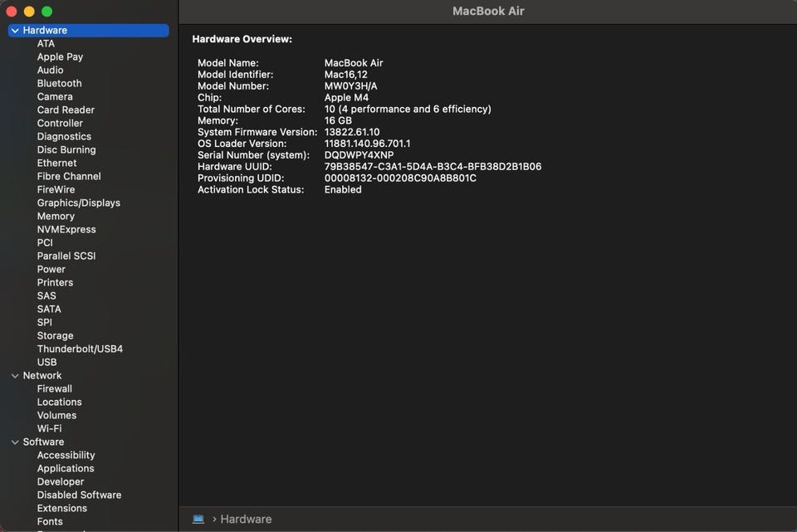Click MacBook Air window title
The width and height of the screenshot is (797, 532).
[x=488, y=11]
